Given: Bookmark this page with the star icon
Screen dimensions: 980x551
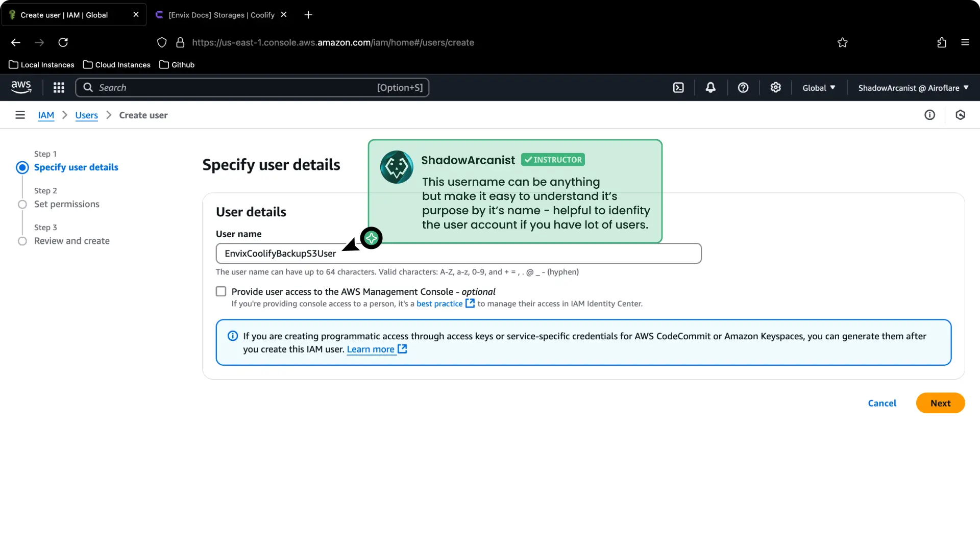Looking at the screenshot, I should tap(842, 42).
